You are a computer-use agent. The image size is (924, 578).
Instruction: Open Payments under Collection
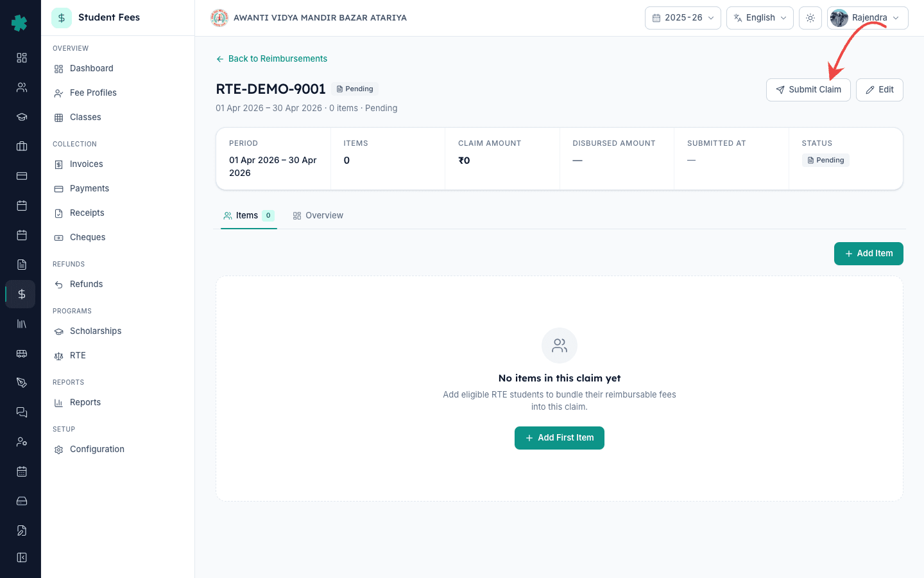[x=117, y=189]
